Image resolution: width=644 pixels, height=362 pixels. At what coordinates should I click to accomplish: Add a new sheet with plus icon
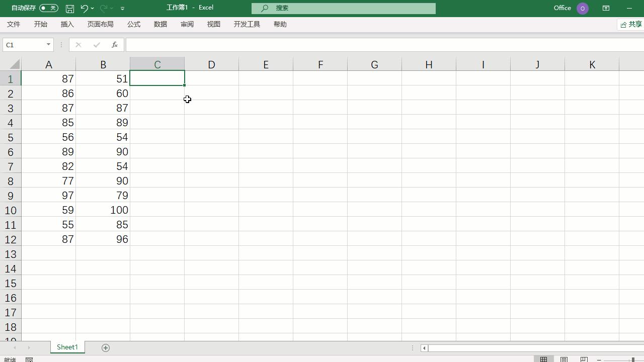click(x=106, y=348)
